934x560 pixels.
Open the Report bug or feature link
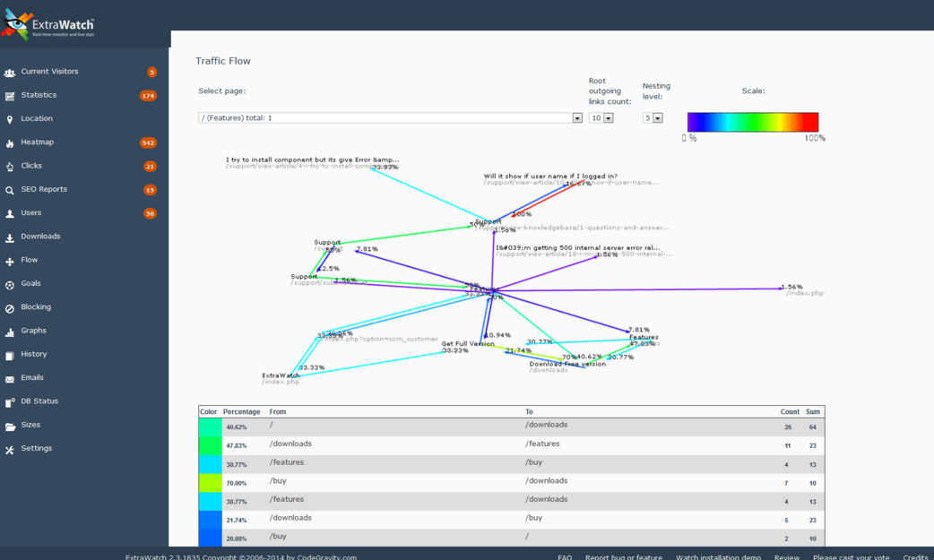point(624,556)
